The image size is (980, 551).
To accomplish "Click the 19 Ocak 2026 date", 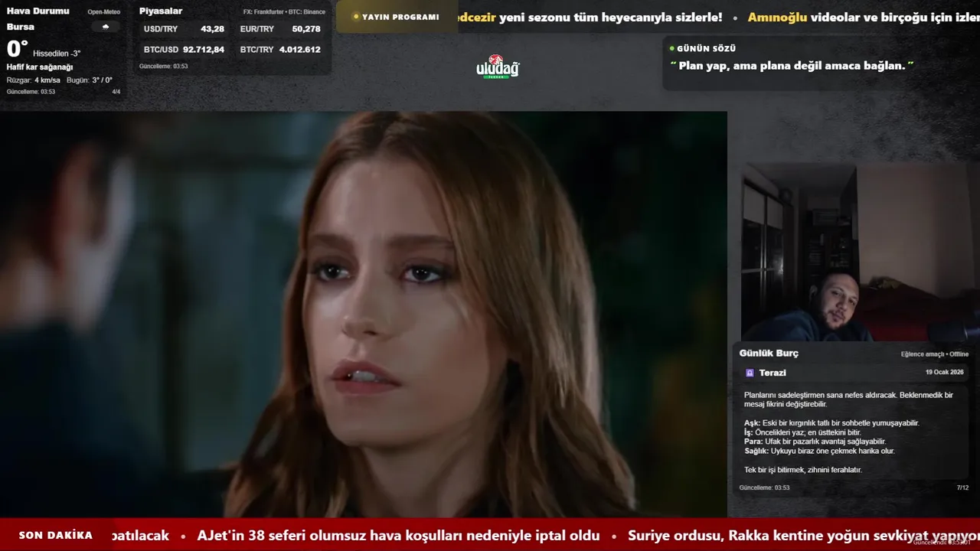I will [x=944, y=372].
